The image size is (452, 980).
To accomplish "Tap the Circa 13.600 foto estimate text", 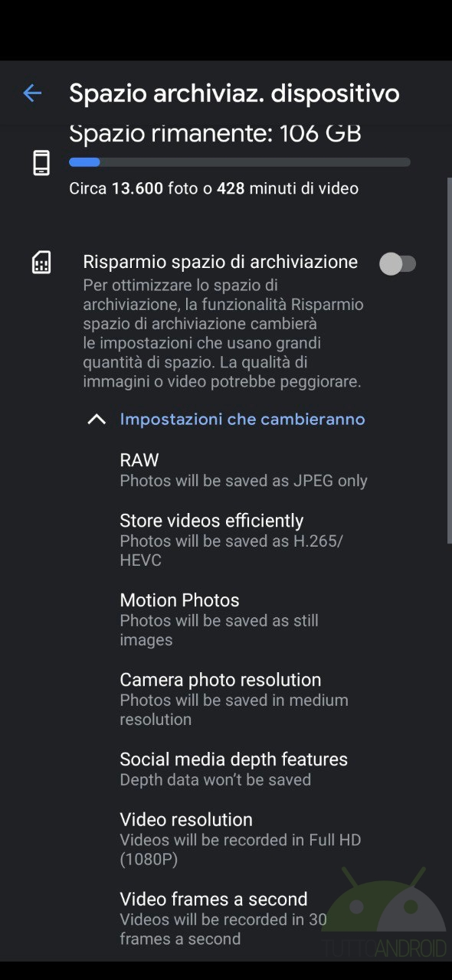I will 214,188.
